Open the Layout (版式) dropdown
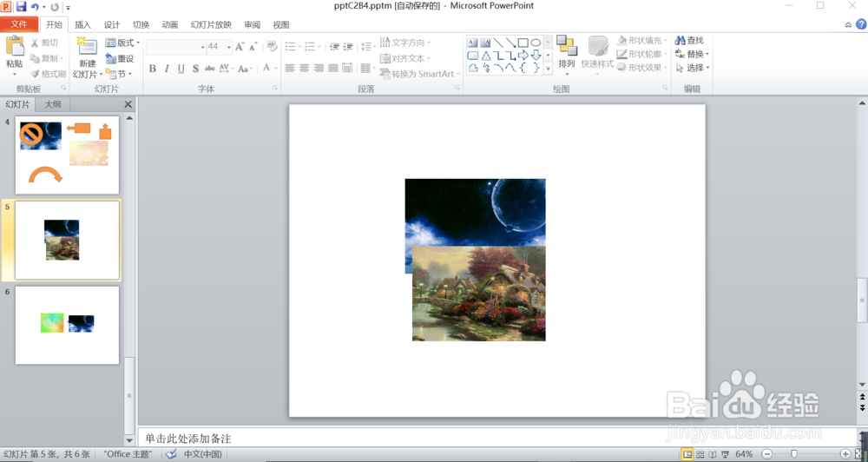The height and width of the screenshot is (462, 868). 123,43
